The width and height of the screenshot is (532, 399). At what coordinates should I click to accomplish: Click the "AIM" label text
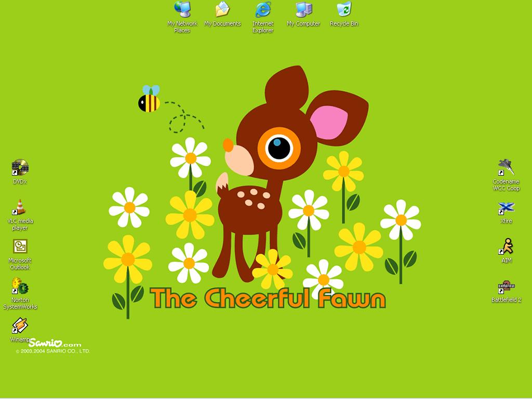click(506, 261)
